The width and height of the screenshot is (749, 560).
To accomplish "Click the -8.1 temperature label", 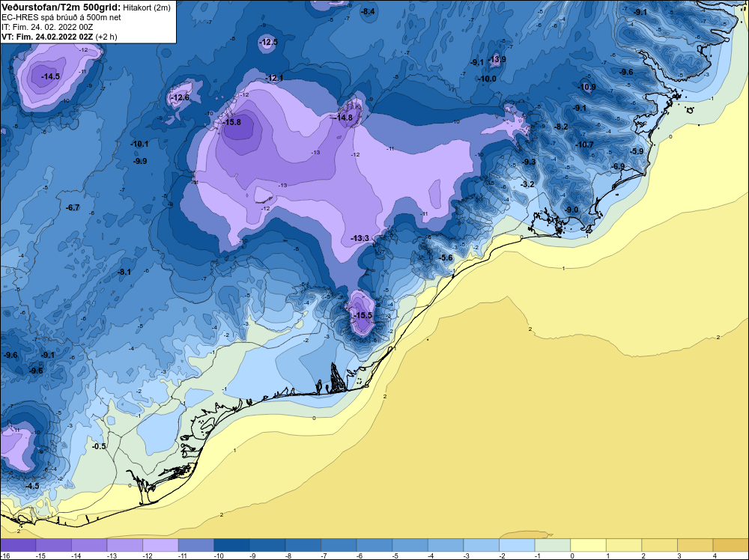I will click(124, 272).
